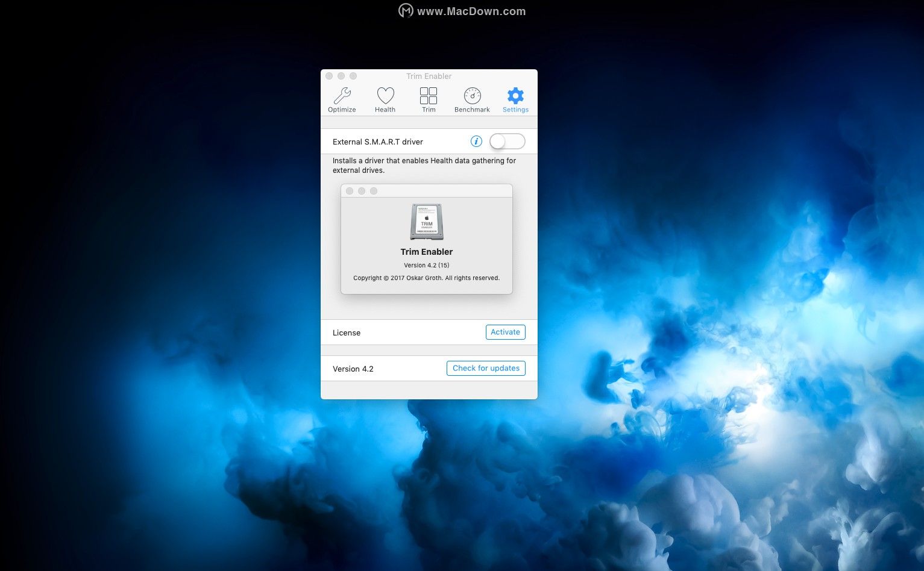Screen dimensions: 924x571
Task: Click the Check for updates button
Action: [x=486, y=368]
